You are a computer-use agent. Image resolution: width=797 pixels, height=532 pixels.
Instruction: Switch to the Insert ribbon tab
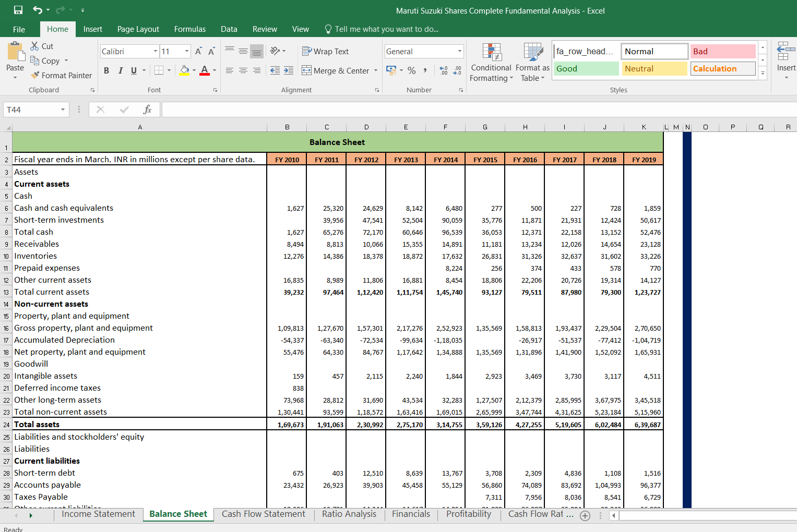[x=93, y=29]
